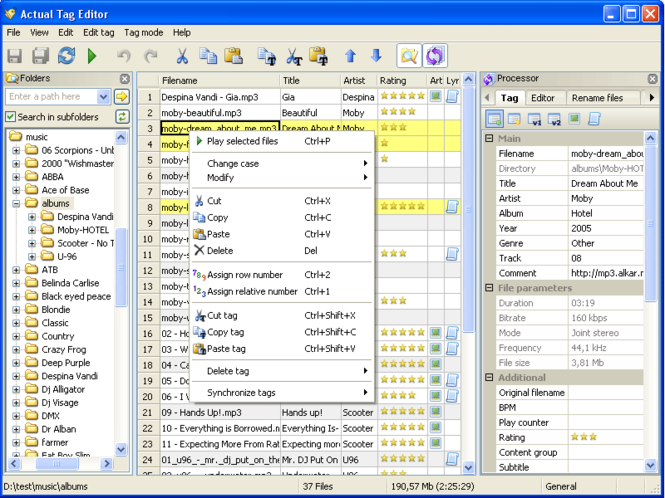Collapse the File parameters group
Image resolution: width=665 pixels, height=498 pixels.
coord(489,288)
